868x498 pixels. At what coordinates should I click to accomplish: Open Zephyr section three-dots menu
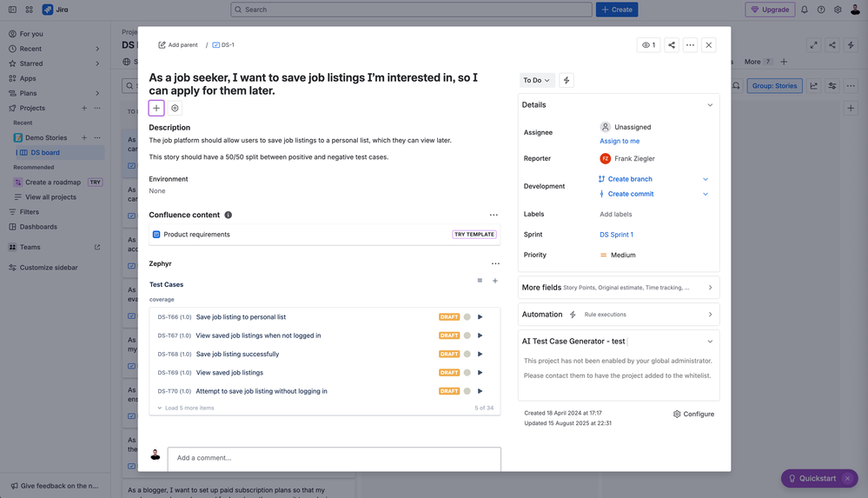click(495, 263)
